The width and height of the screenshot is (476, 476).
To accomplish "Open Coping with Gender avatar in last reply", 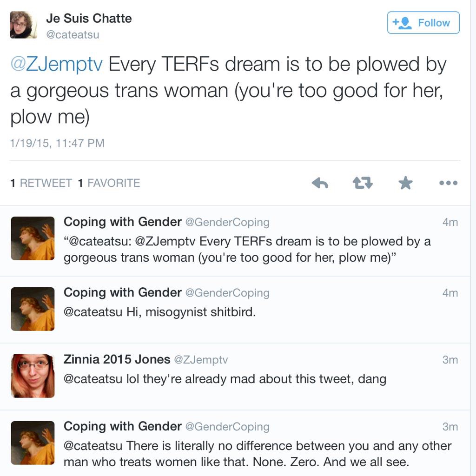I will 33,443.
